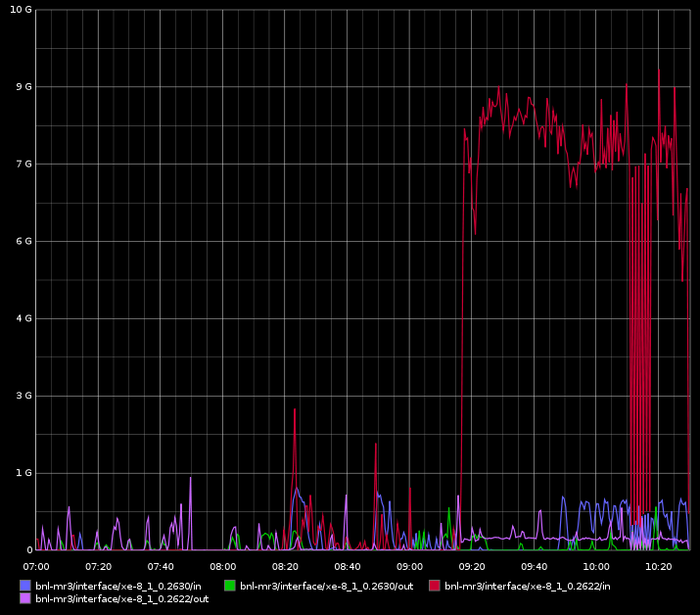Screen dimensions: 700x615
Task: Click the purple xe-8_1_0.2622/out legend swatch
Action: [24, 598]
